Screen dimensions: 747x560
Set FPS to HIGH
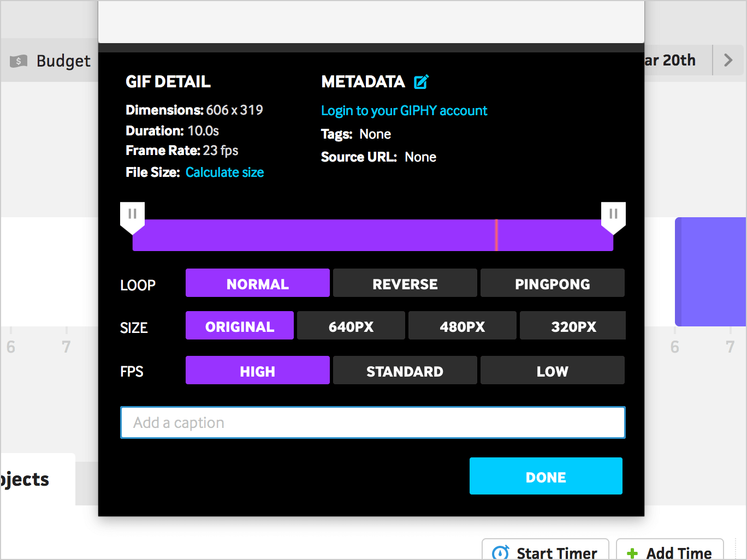tap(258, 370)
